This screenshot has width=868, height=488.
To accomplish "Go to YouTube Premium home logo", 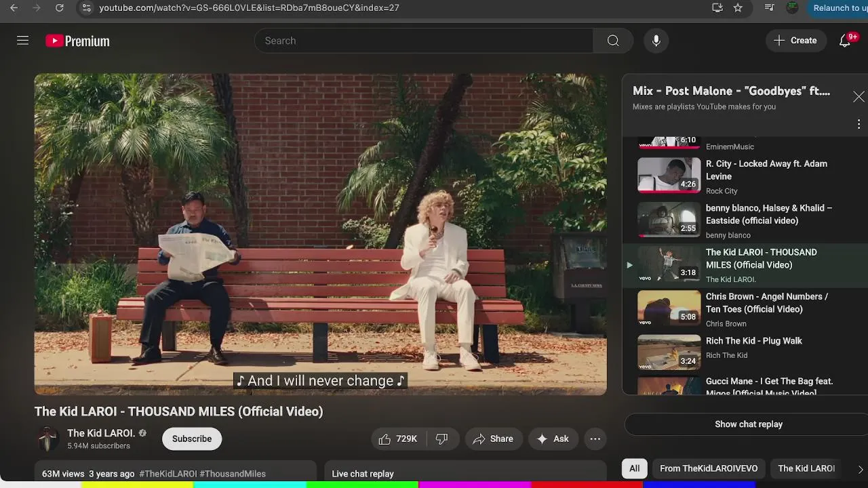I will 77,41.
